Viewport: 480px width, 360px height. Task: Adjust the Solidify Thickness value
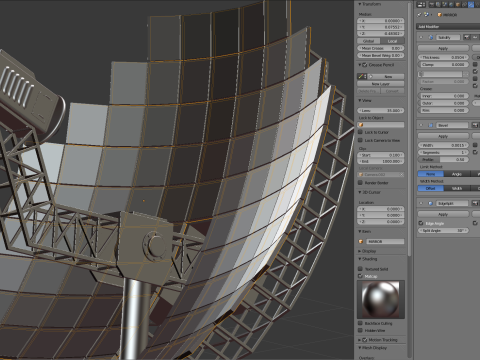443,57
